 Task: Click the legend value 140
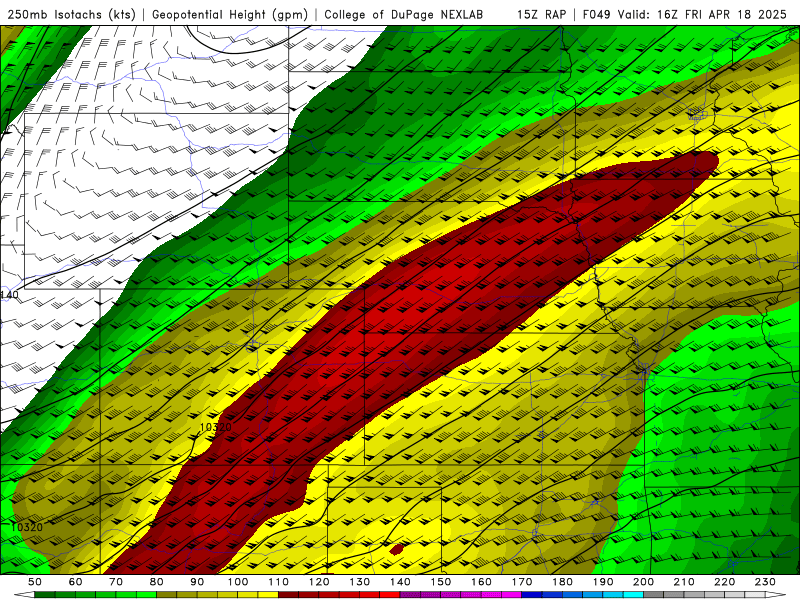(400, 582)
